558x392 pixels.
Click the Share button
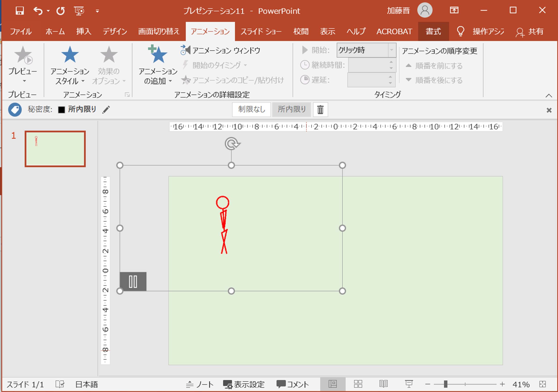click(530, 31)
